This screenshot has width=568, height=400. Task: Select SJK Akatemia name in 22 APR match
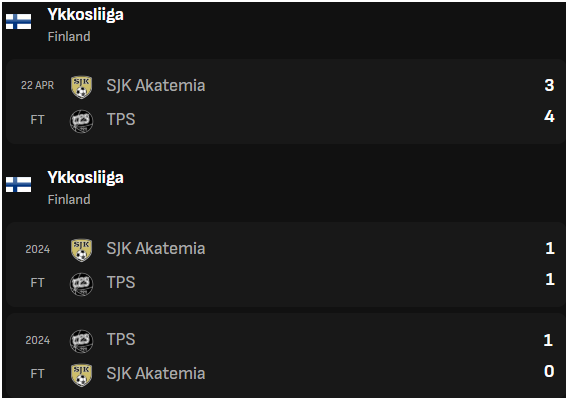pyautogui.click(x=156, y=86)
